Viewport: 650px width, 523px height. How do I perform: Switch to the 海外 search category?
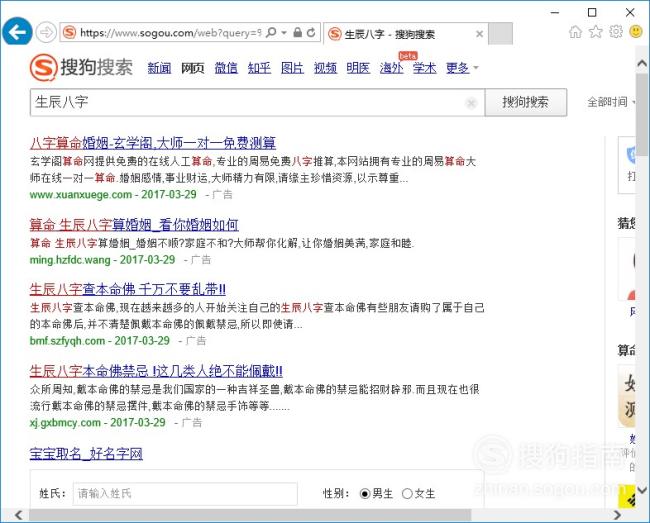(x=391, y=68)
